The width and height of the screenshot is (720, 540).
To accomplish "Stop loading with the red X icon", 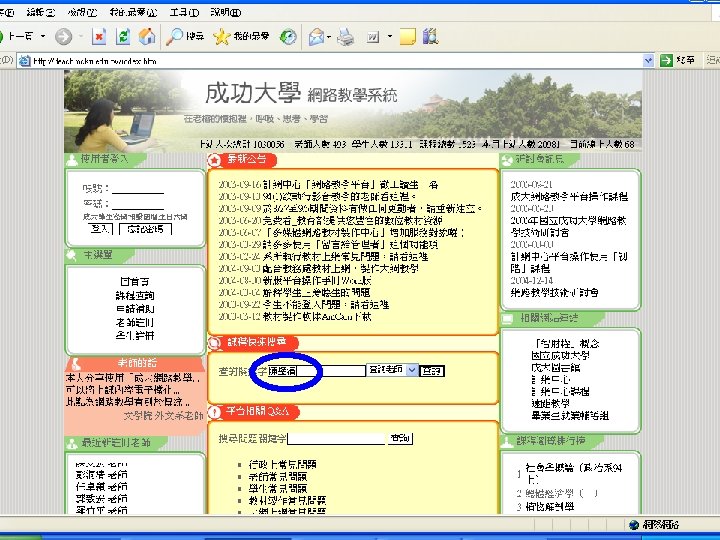I will click(x=99, y=37).
